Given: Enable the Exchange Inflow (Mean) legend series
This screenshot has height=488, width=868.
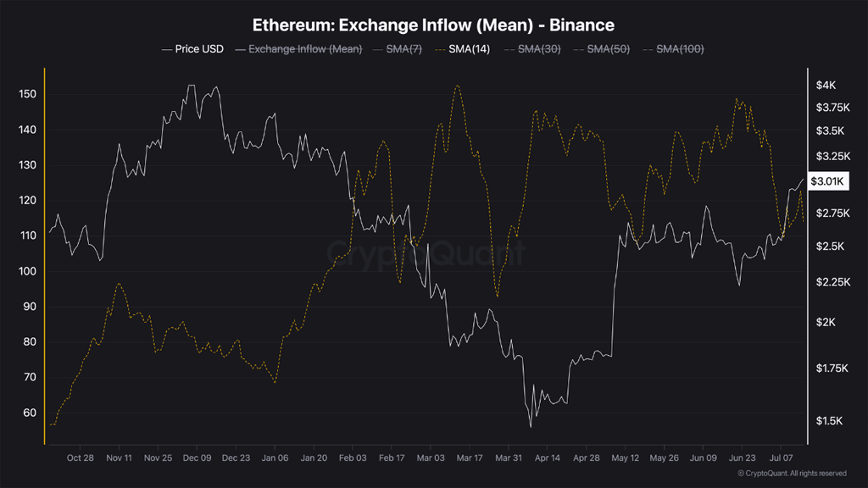Looking at the screenshot, I should [298, 49].
